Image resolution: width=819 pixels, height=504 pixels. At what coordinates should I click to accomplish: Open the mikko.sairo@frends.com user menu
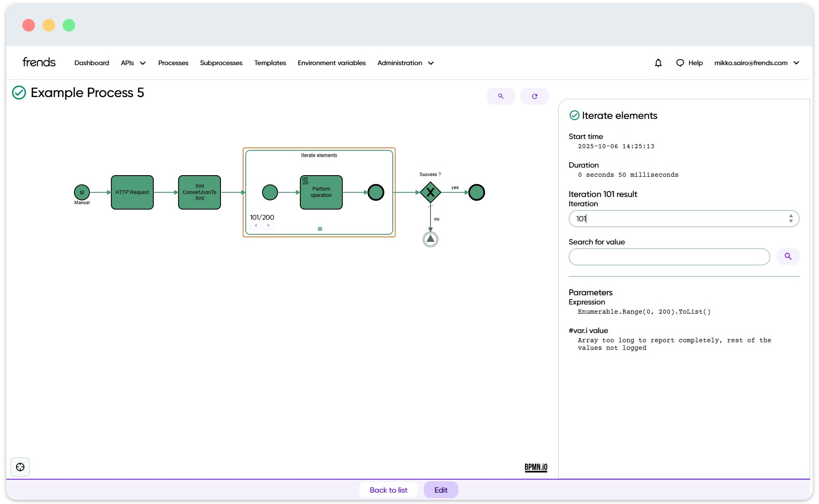tap(756, 63)
